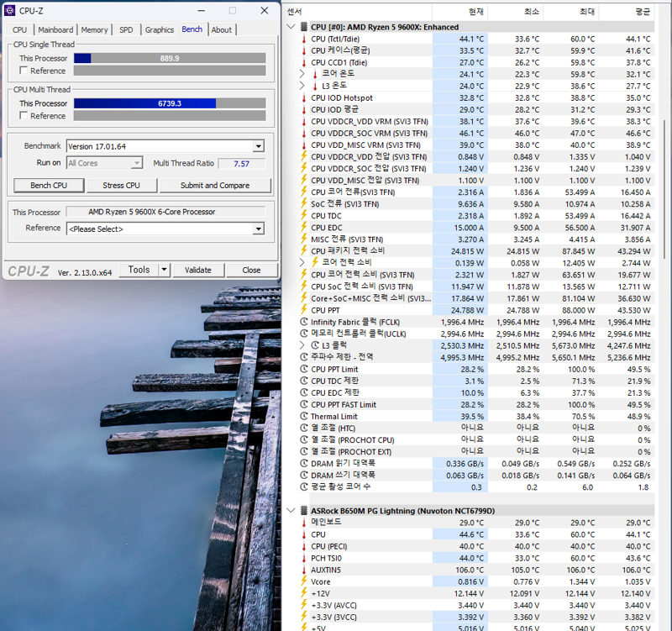Click the Multi Thread Reference bar

(170, 116)
